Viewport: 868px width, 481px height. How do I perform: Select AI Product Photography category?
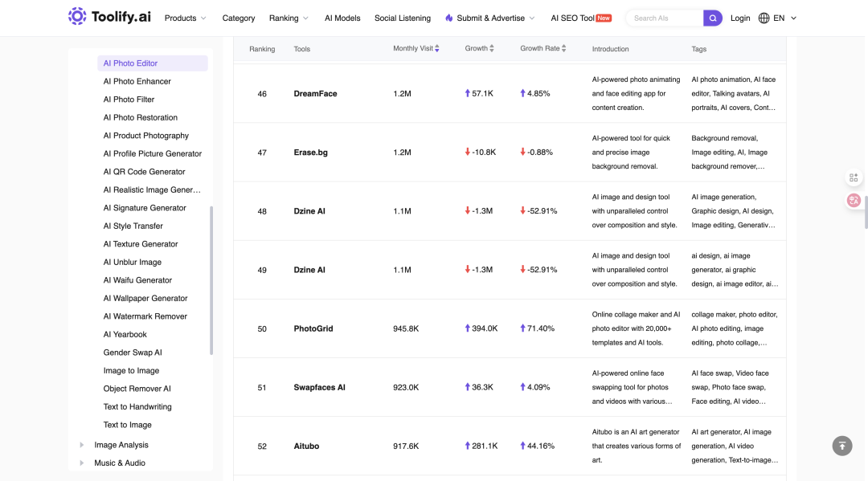click(145, 136)
